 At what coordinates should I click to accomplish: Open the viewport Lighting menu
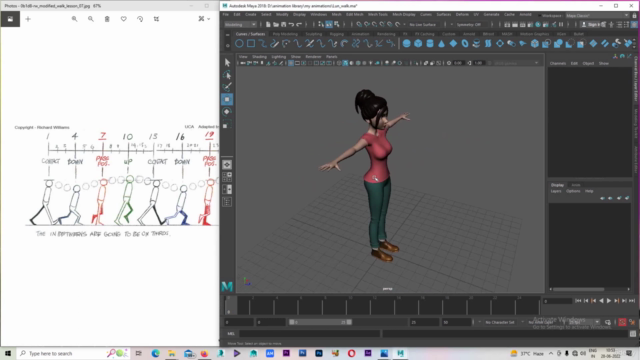(x=279, y=57)
